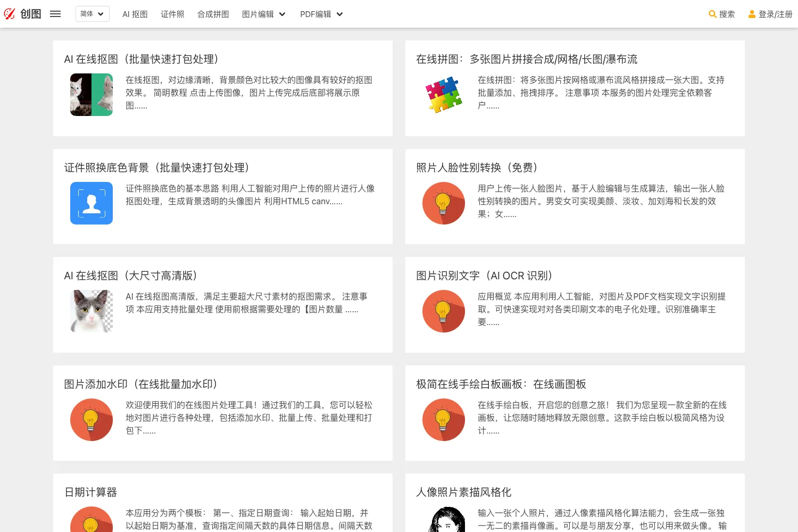Select 合成拼图 in the top navigation

point(213,14)
